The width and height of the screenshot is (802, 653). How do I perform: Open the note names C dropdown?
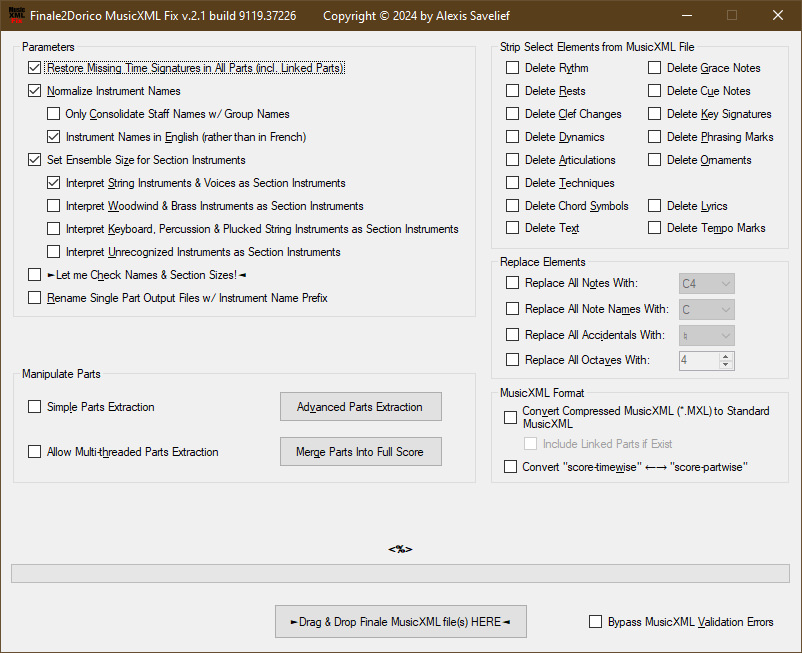(707, 309)
